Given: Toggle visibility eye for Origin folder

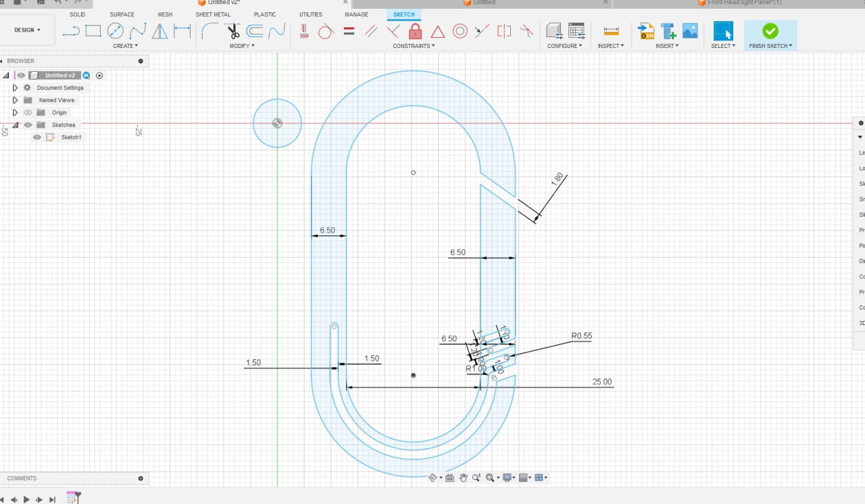Looking at the screenshot, I should (x=28, y=112).
